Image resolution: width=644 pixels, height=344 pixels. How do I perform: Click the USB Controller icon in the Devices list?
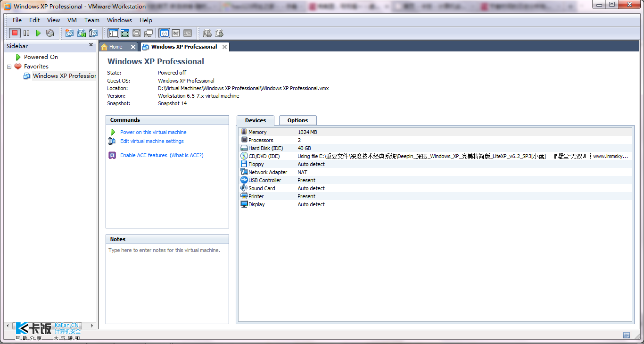coord(244,180)
